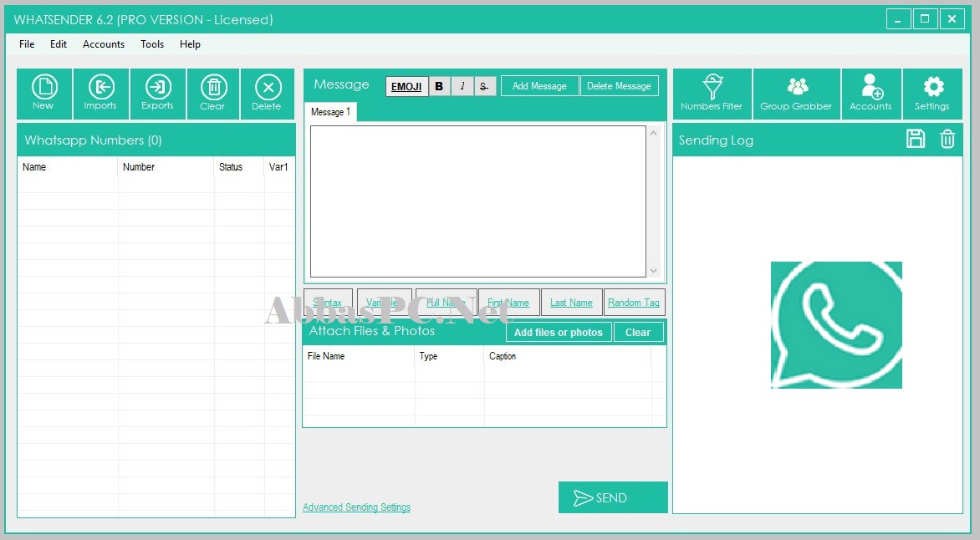This screenshot has width=980, height=540.
Task: Save the sending log
Action: 916,139
